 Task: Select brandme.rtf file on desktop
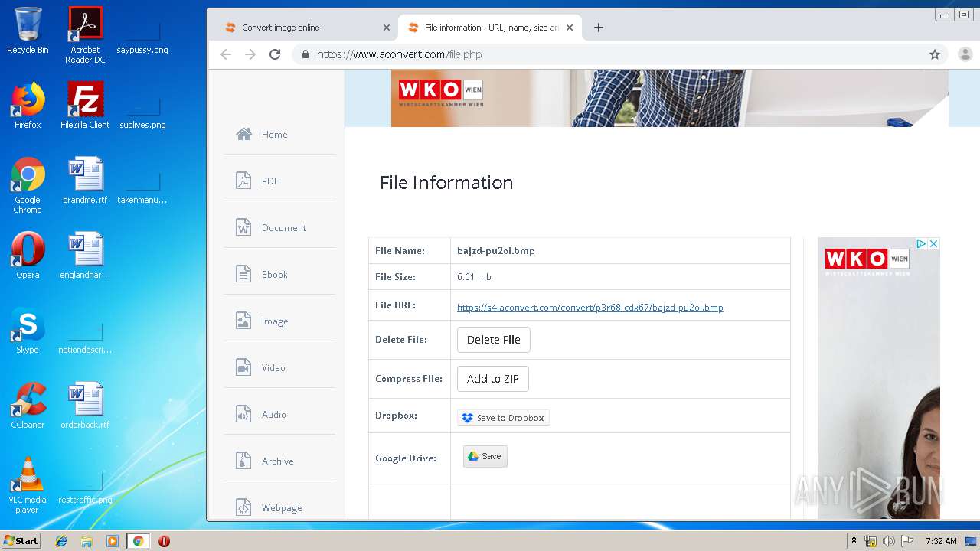85,181
